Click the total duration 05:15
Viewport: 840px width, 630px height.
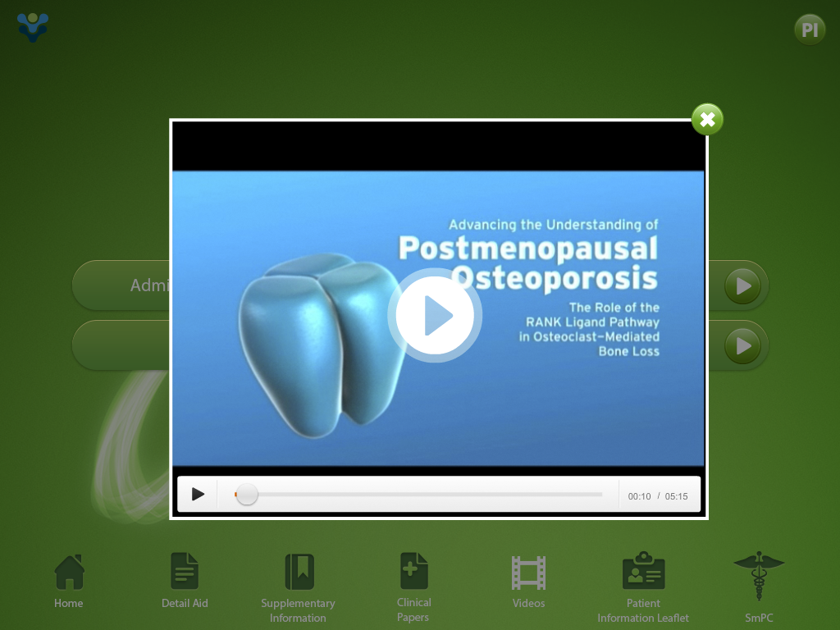(x=676, y=496)
